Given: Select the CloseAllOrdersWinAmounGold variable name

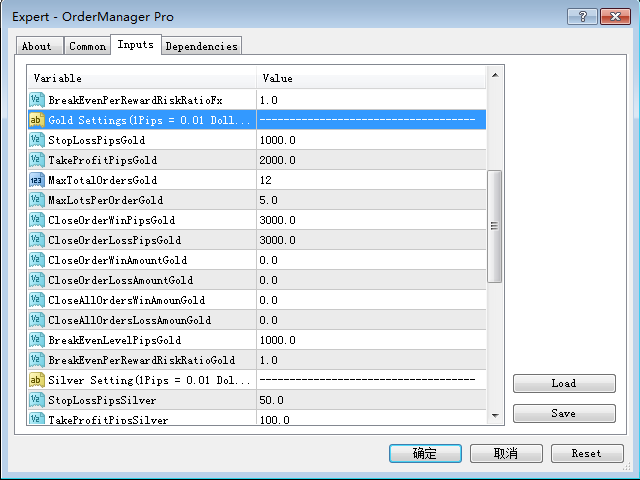Looking at the screenshot, I should (x=127, y=300).
